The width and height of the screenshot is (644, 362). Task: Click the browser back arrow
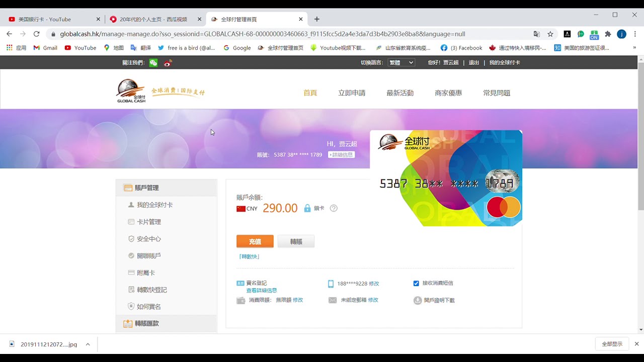click(x=9, y=34)
